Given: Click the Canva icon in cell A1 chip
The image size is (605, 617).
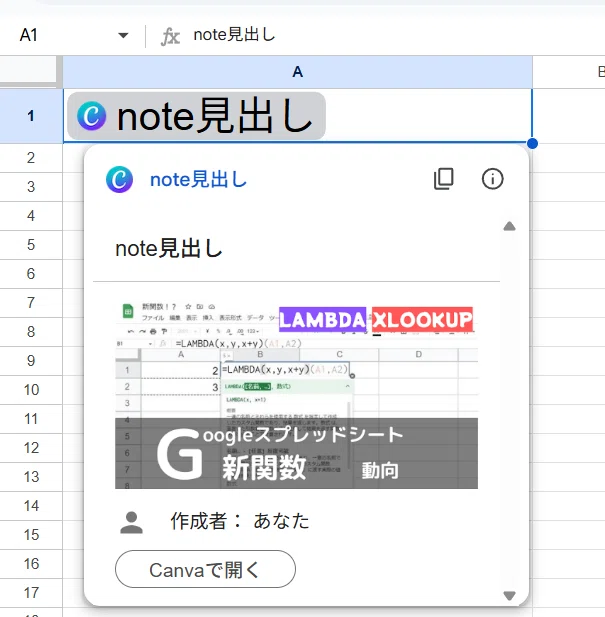Looking at the screenshot, I should tap(92, 116).
